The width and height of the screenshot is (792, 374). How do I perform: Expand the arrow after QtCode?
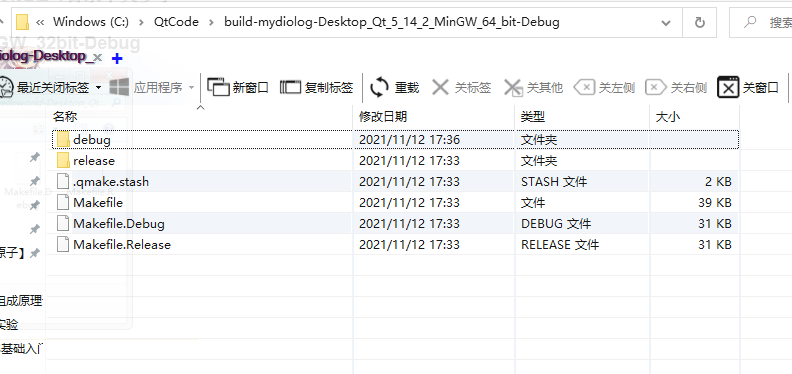[212, 22]
